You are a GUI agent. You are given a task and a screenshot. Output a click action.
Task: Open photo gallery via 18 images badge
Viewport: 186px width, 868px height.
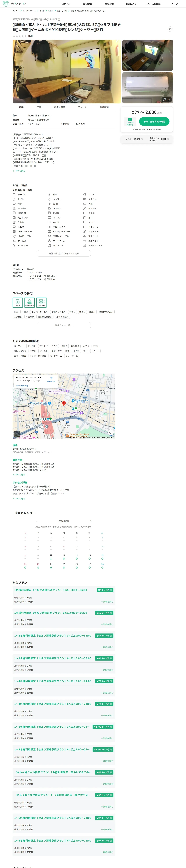(167, 99)
